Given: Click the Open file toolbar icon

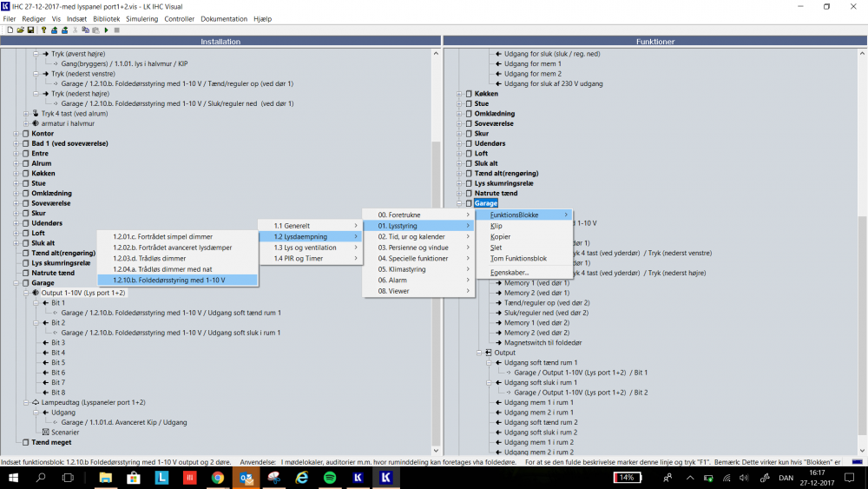Looking at the screenshot, I should [x=20, y=30].
